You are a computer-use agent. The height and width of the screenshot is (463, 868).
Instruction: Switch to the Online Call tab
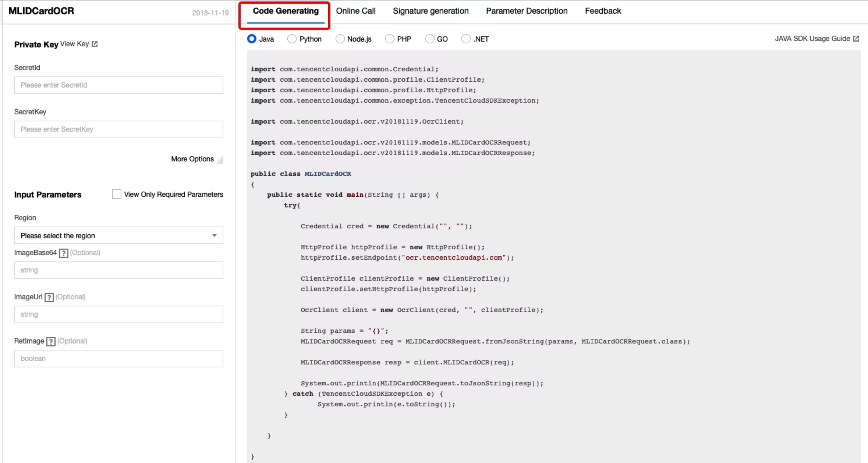point(355,11)
